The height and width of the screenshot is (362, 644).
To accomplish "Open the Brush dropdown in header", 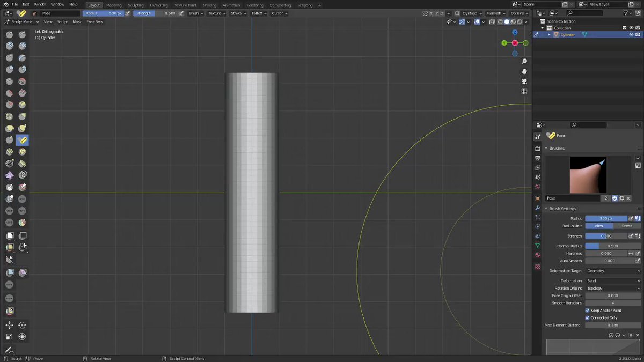I will [196, 13].
